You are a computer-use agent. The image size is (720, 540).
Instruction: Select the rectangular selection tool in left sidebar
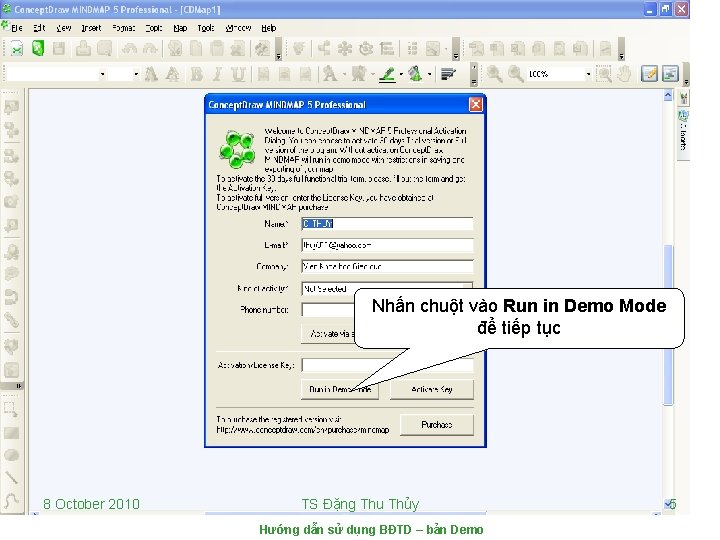coord(11,409)
